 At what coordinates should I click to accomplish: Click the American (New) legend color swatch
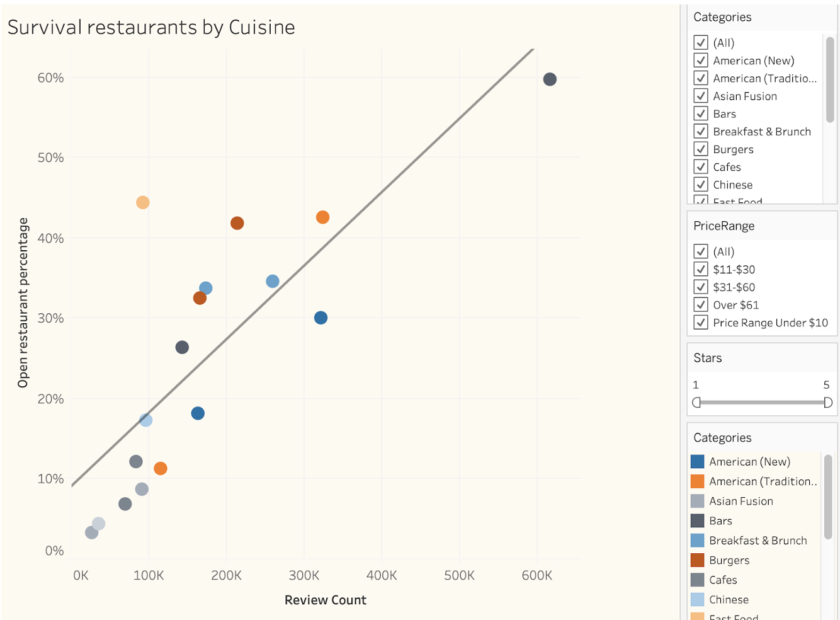pyautogui.click(x=697, y=462)
